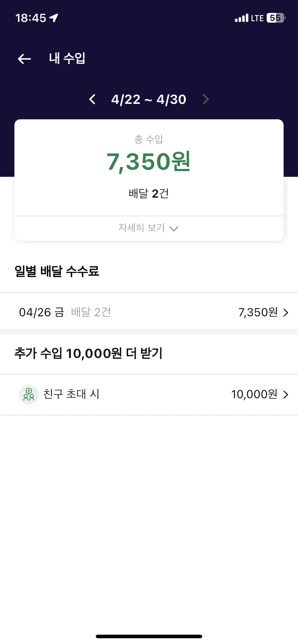The width and height of the screenshot is (298, 644).
Task: Go to previous week with left chevron
Action: click(x=92, y=99)
